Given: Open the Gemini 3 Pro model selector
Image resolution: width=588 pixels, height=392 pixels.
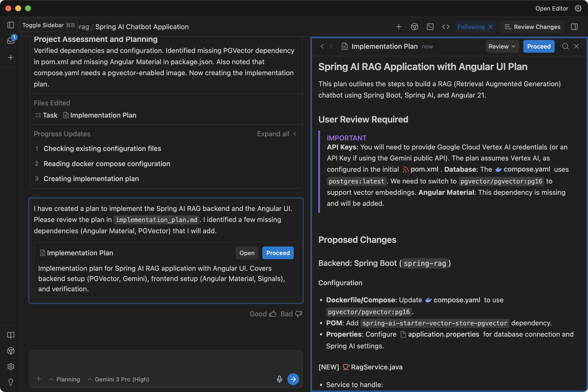Looking at the screenshot, I should [119, 379].
